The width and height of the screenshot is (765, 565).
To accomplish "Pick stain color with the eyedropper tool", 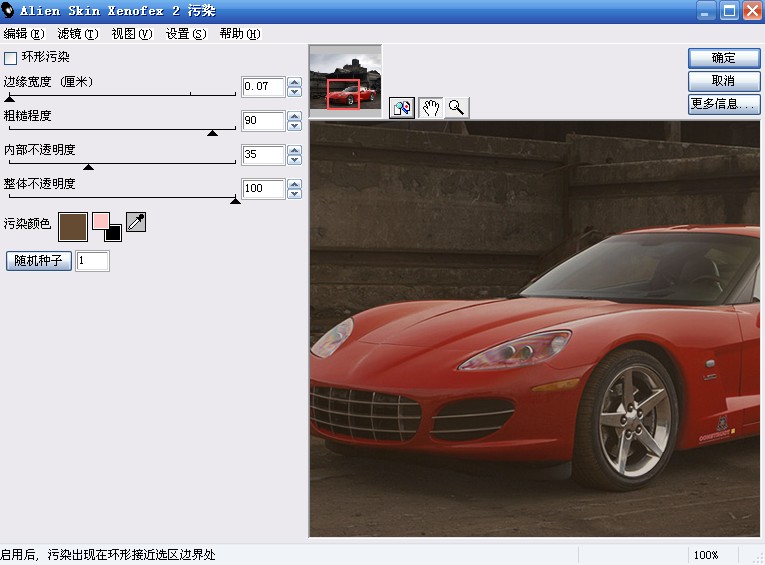I will [136, 222].
